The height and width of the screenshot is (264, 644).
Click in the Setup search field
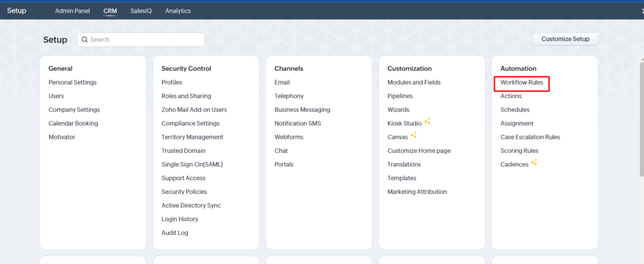point(141,40)
